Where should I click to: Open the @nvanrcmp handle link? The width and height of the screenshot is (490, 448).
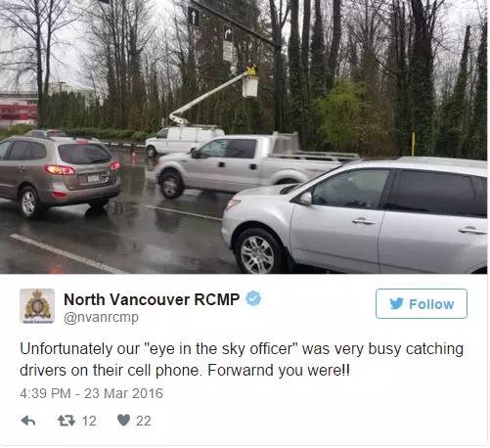point(101,317)
